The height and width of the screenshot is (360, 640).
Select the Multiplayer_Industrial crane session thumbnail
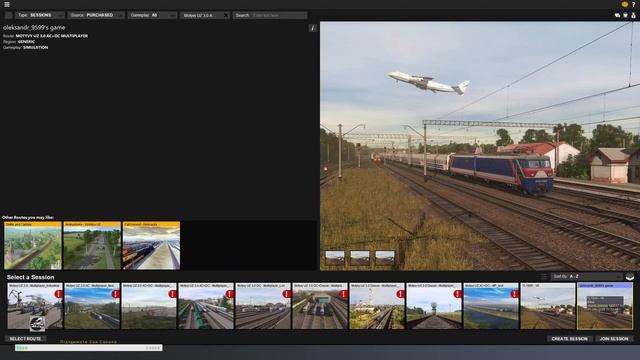click(x=35, y=306)
